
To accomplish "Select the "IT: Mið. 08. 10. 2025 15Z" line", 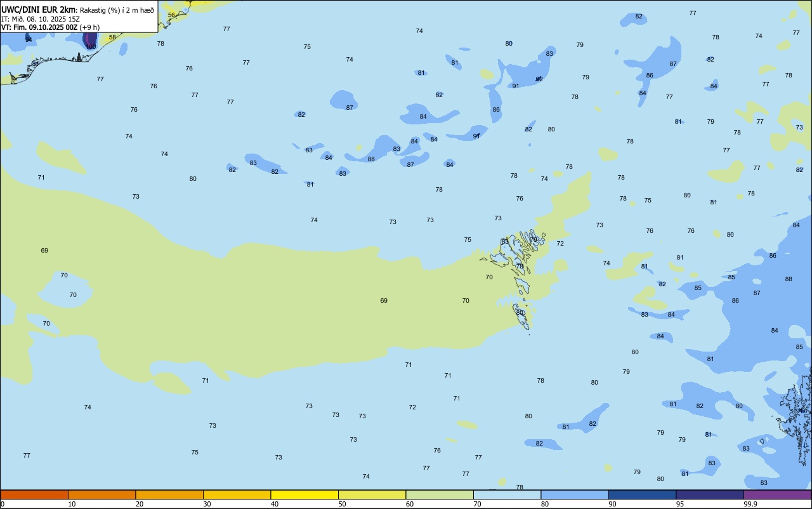I will [41, 19].
